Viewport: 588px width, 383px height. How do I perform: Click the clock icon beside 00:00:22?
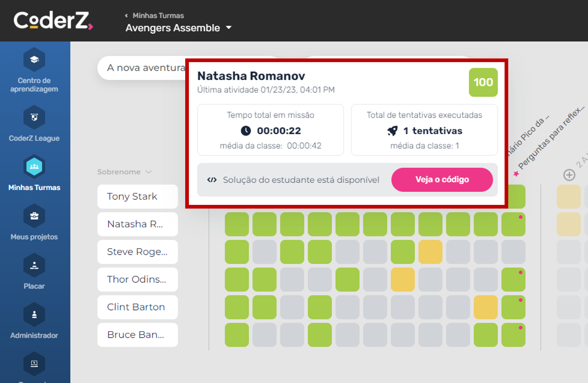pos(246,131)
